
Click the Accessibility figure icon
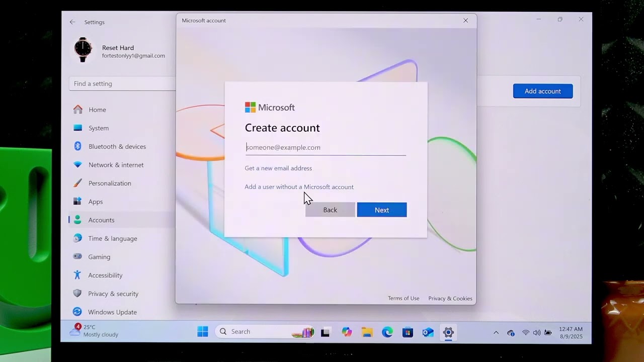tap(77, 275)
